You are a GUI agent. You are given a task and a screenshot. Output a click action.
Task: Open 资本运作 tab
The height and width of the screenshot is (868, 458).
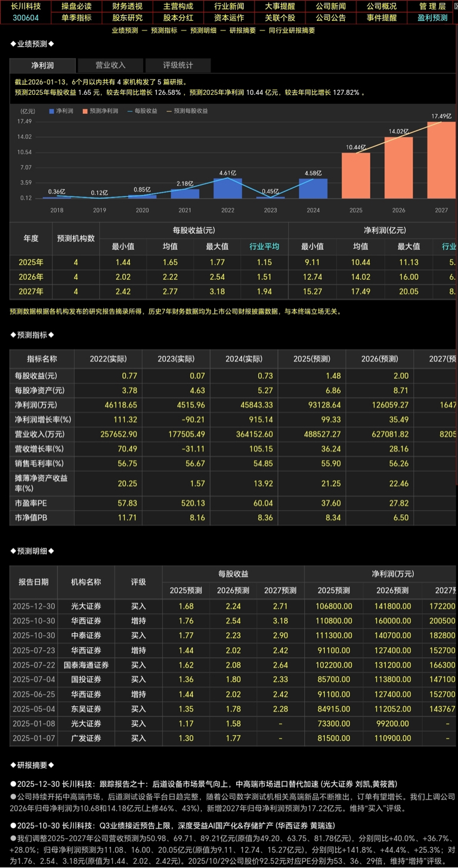click(229, 18)
